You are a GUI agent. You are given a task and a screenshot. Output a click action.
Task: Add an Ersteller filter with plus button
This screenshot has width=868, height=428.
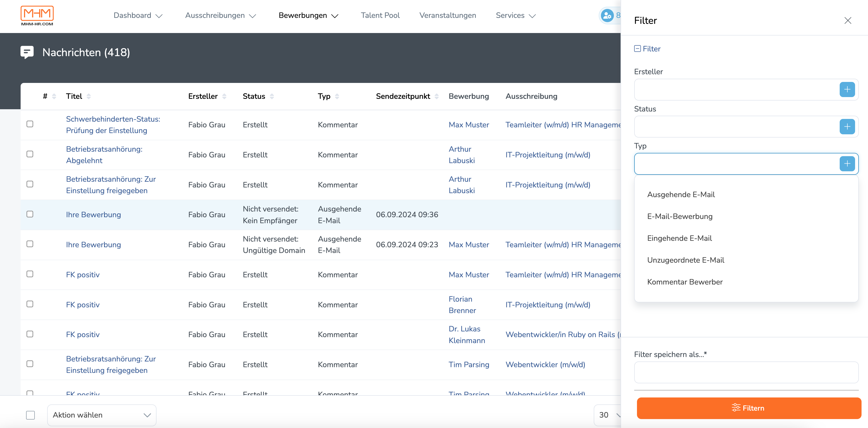coord(847,90)
